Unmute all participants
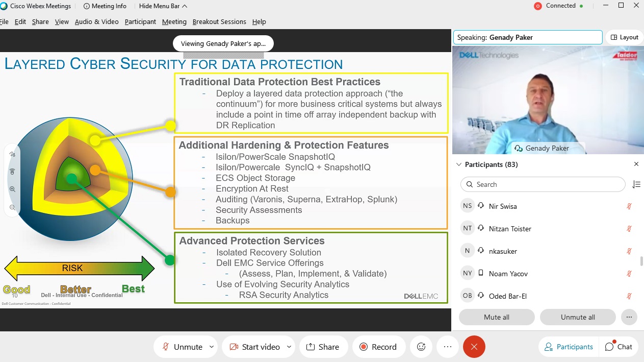The width and height of the screenshot is (644, 362). [578, 317]
